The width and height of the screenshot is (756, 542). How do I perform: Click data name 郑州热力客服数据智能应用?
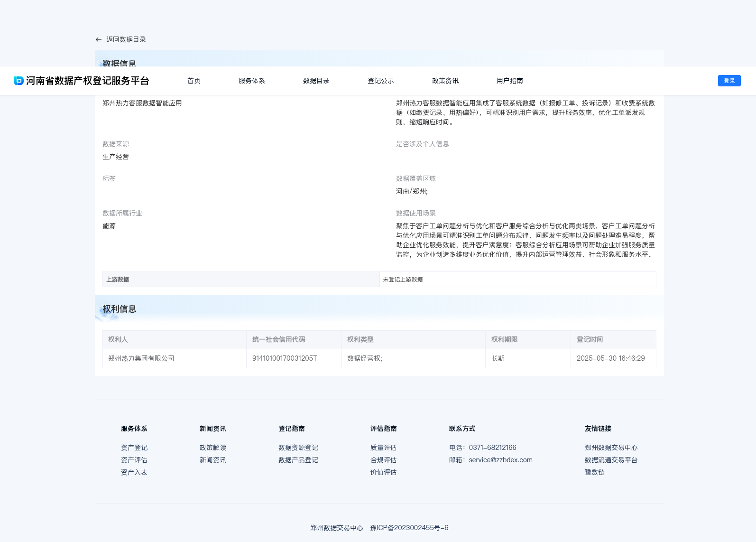click(142, 103)
